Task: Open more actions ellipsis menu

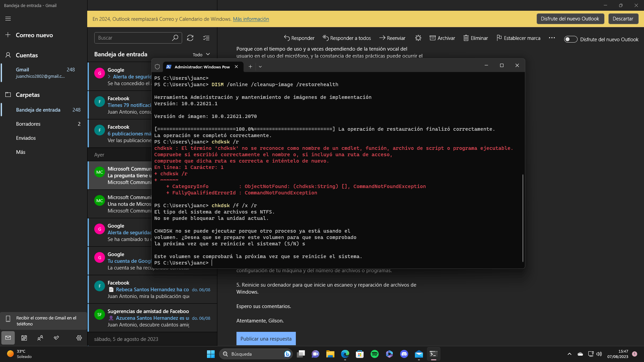Action: pos(552,38)
